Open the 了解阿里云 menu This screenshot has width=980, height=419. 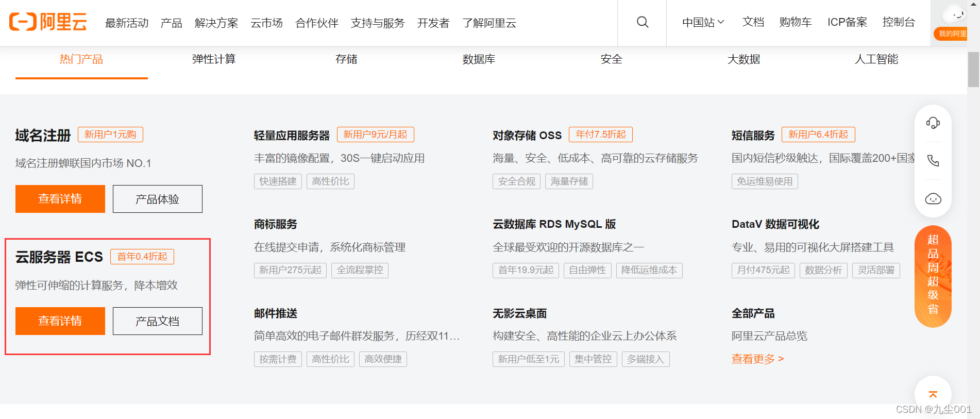coord(489,23)
